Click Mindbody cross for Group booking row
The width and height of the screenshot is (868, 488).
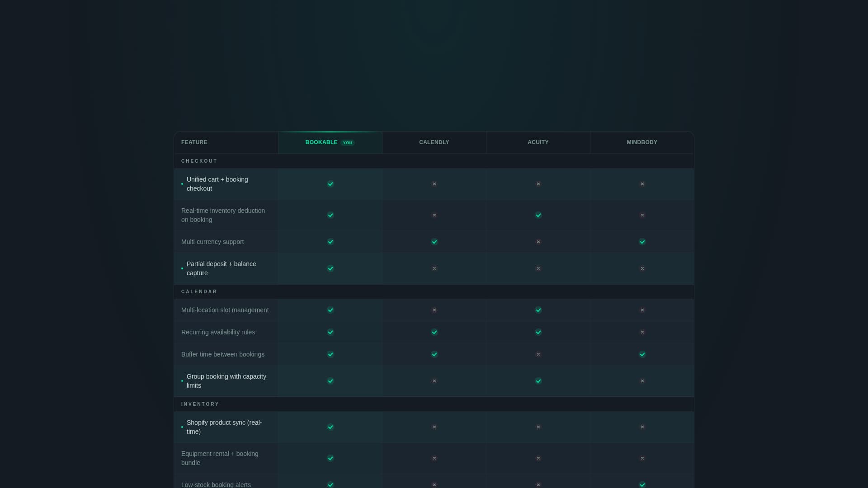tap(642, 381)
